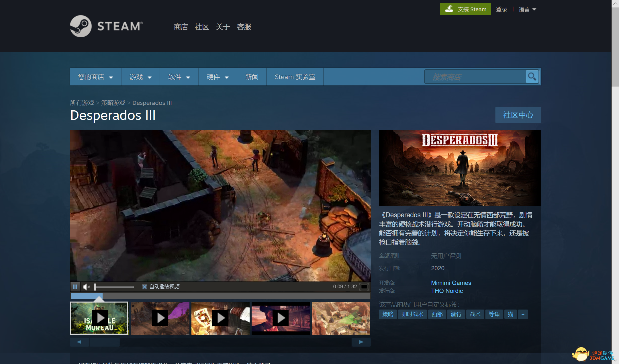Expand the 软件 dropdown menu
619x364 pixels.
click(x=179, y=77)
